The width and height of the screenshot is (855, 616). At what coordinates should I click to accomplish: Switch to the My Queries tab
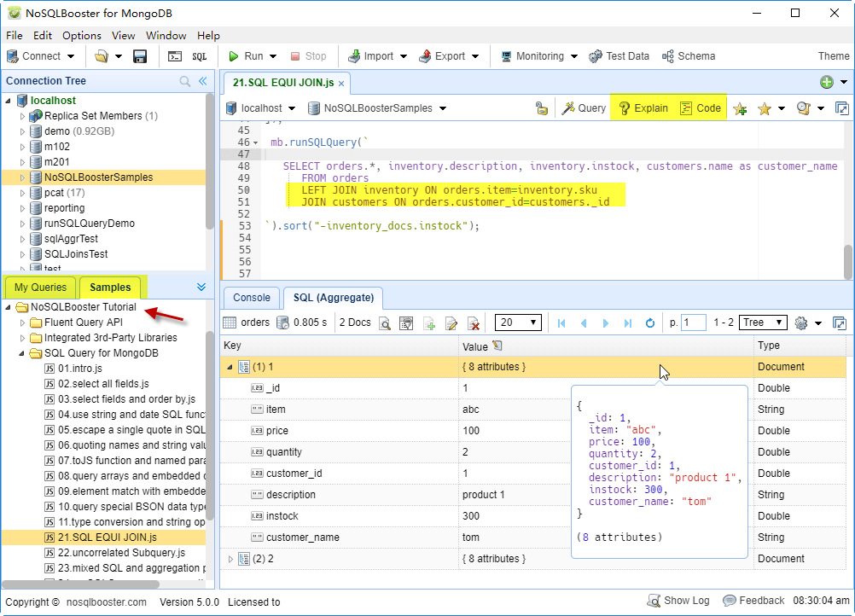(40, 288)
